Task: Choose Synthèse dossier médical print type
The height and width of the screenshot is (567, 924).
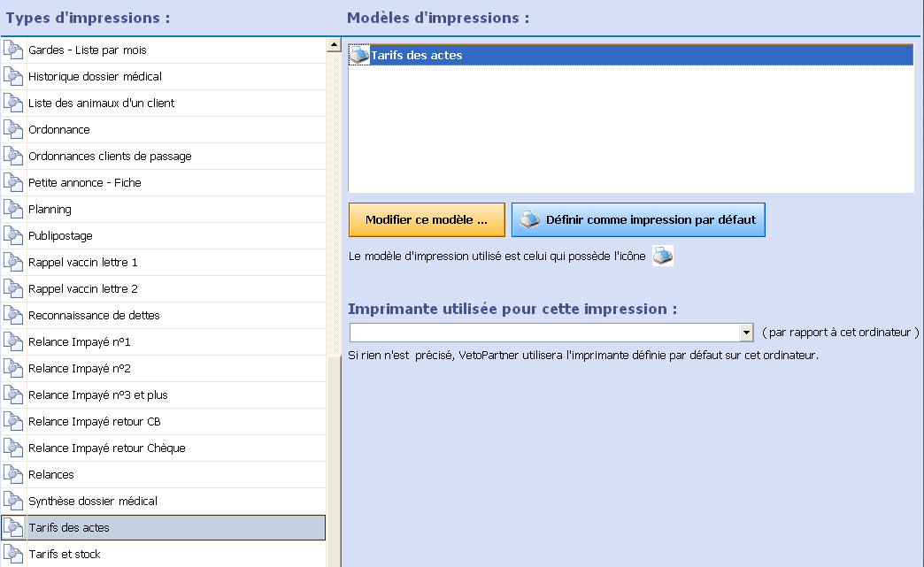Action: click(93, 502)
